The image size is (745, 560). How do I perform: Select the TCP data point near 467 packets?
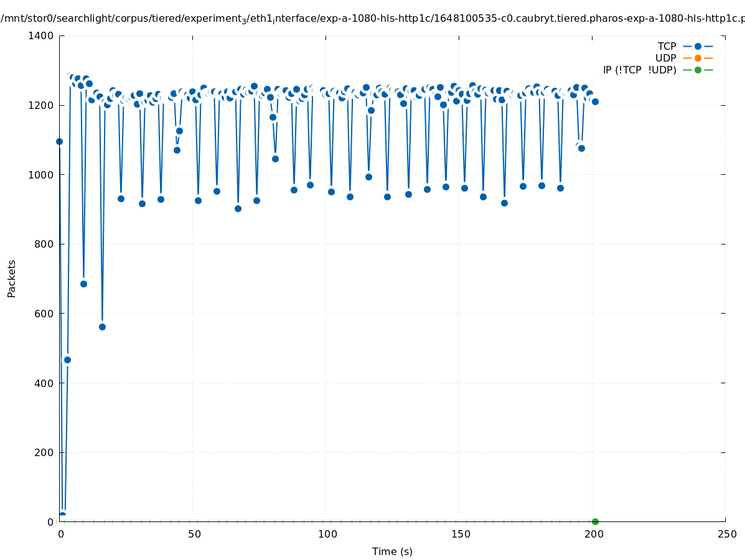click(67, 360)
